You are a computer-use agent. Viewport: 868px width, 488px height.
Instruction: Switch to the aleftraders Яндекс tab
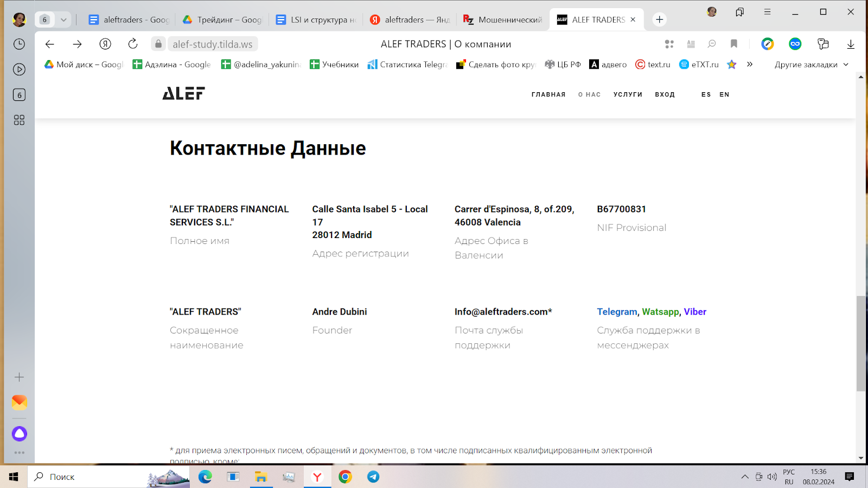pyautogui.click(x=410, y=20)
